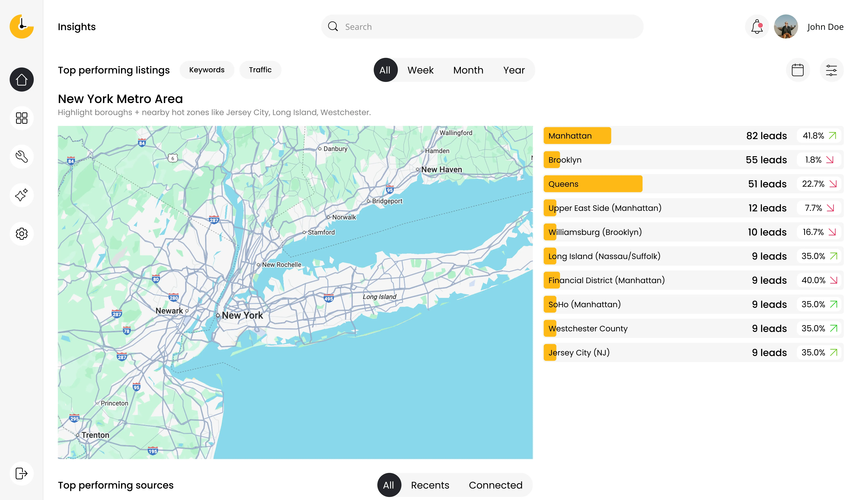Open John Doe profile avatar

tap(786, 27)
